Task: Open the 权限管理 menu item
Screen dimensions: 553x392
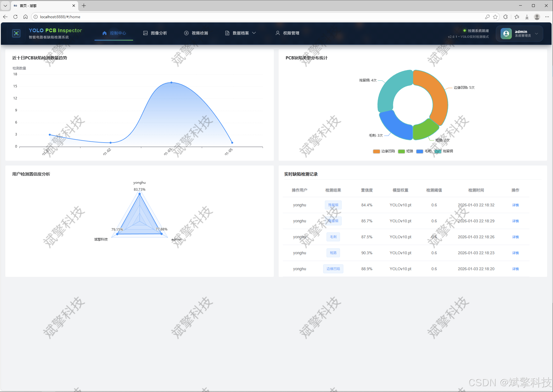Action: coord(291,33)
